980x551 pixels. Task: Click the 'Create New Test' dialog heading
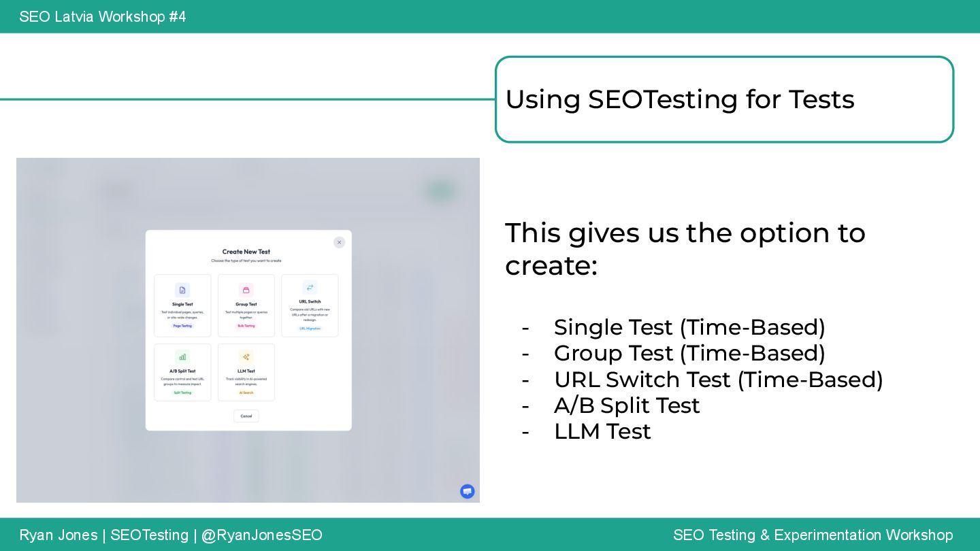(x=246, y=252)
